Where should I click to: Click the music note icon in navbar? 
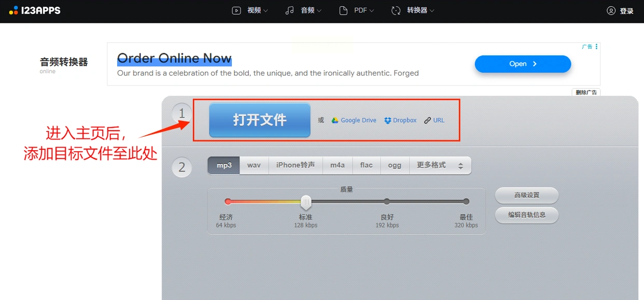[x=290, y=10]
